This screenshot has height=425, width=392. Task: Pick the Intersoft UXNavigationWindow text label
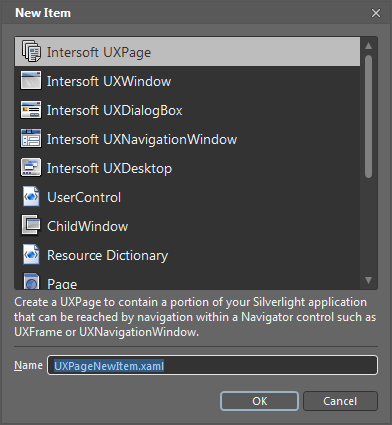pos(142,139)
